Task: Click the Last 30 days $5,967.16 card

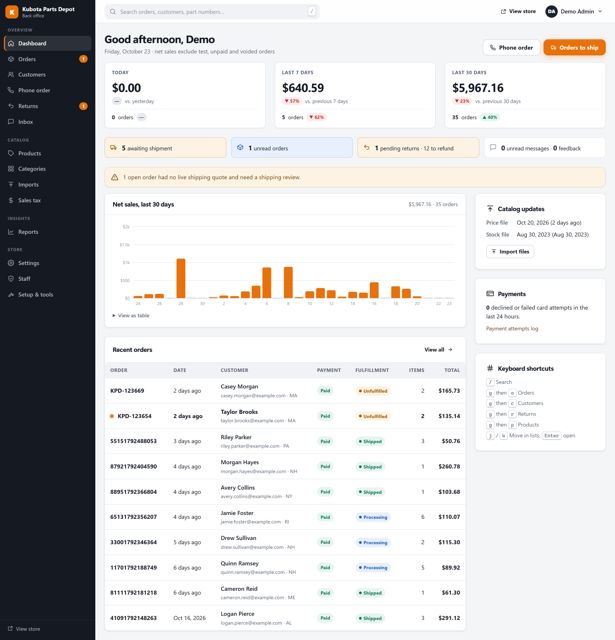Action: [x=525, y=95]
